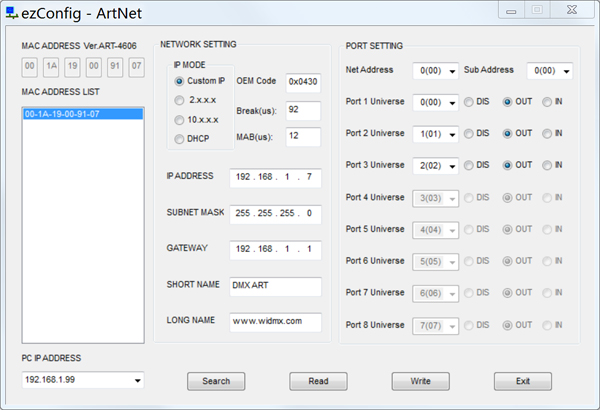Open the PC IP ADDRESS dropdown
The height and width of the screenshot is (410, 600).
click(83, 380)
